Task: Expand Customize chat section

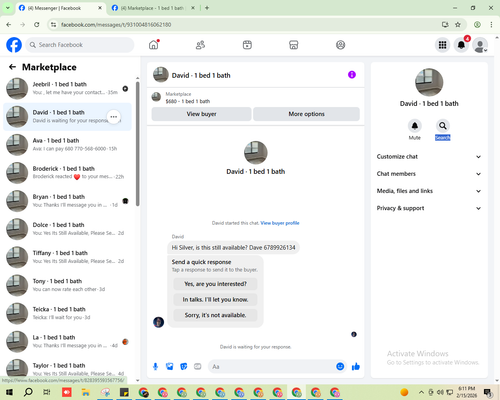Action: [429, 157]
